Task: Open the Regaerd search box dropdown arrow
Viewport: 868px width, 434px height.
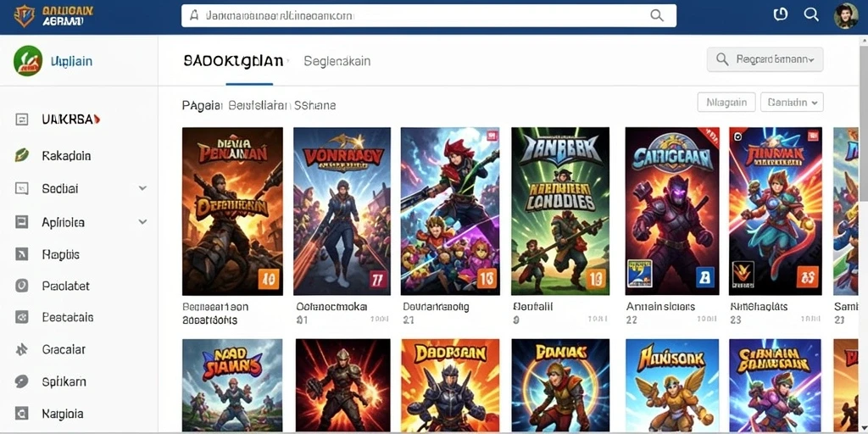Action: [x=811, y=59]
